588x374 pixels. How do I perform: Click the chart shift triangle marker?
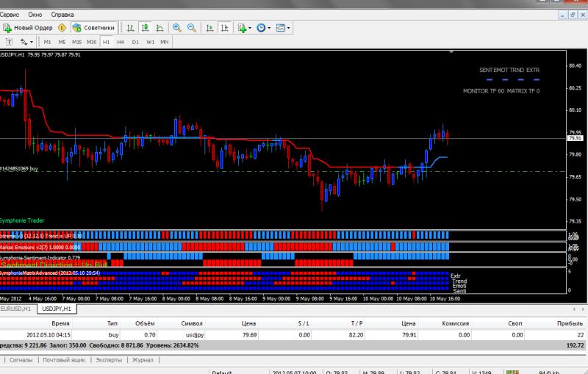coord(451,51)
